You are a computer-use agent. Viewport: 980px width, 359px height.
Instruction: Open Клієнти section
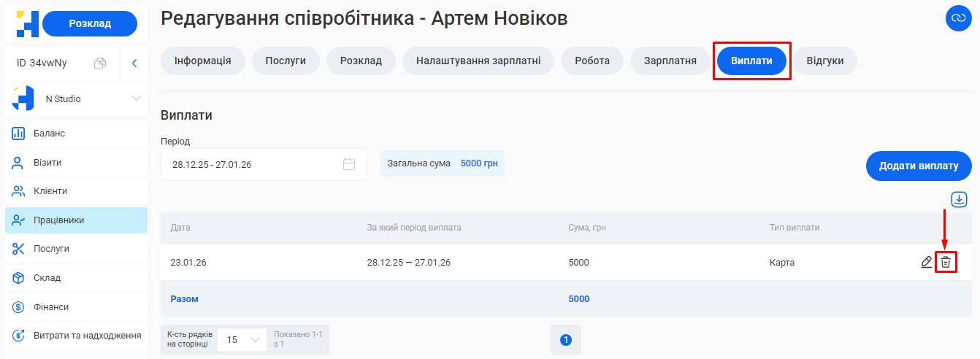tap(76, 191)
